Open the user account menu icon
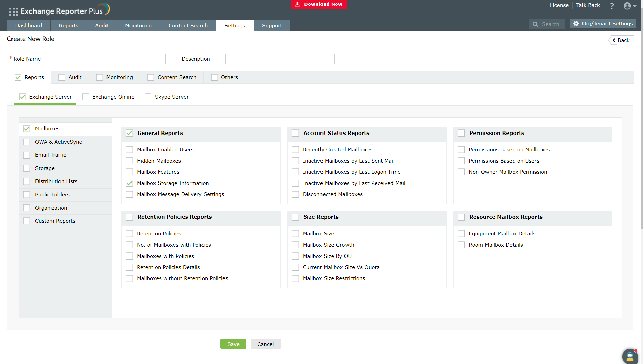Screen dimensions: 643x364 pyautogui.click(x=627, y=6)
